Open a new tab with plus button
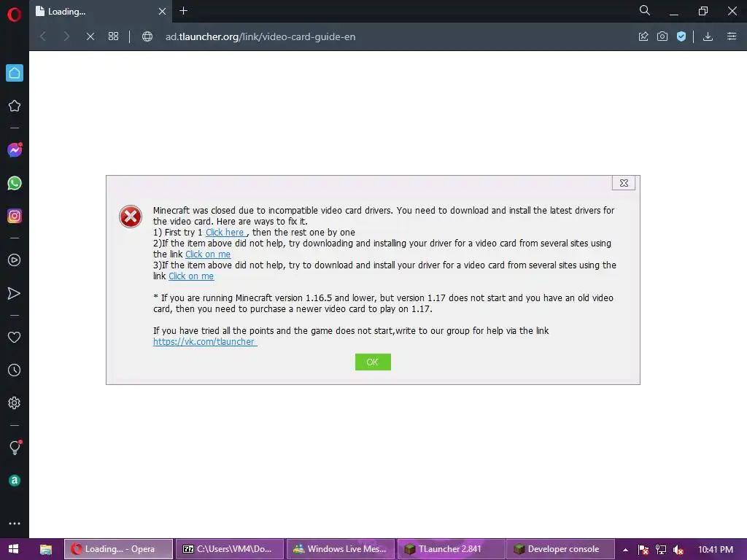 [183, 11]
